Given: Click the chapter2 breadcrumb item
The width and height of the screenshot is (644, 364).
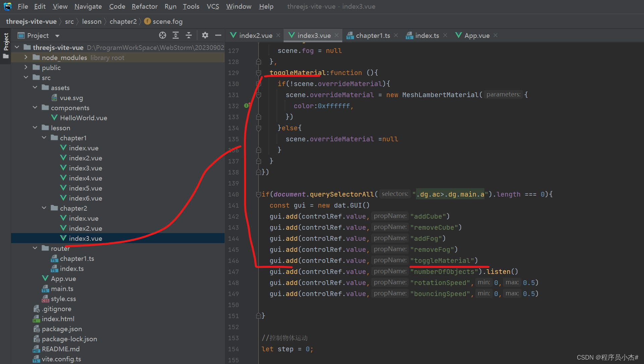Looking at the screenshot, I should (x=123, y=21).
